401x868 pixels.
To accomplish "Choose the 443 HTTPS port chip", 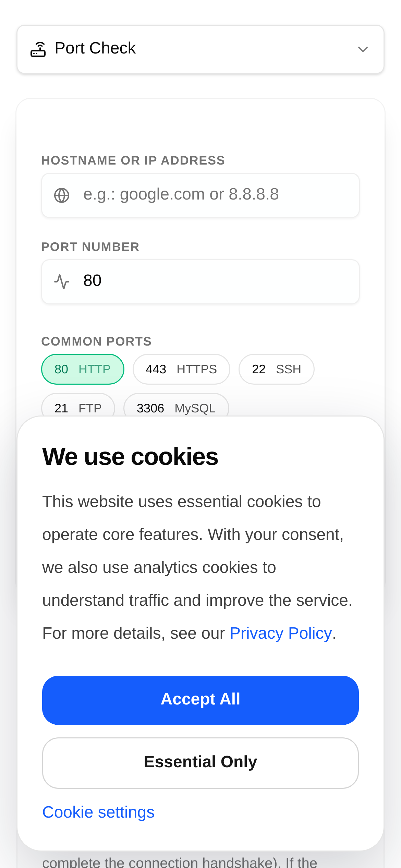I will coord(181,369).
